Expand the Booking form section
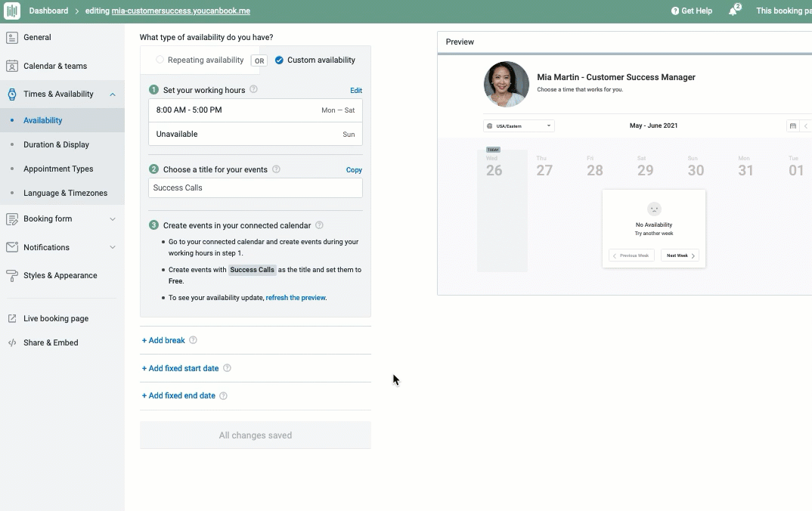Image resolution: width=812 pixels, height=511 pixels. click(x=113, y=219)
